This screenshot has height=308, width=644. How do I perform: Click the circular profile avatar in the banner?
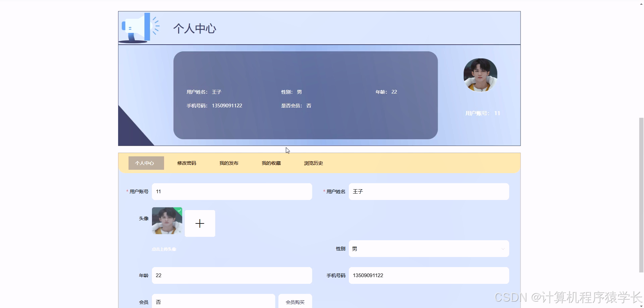click(480, 74)
